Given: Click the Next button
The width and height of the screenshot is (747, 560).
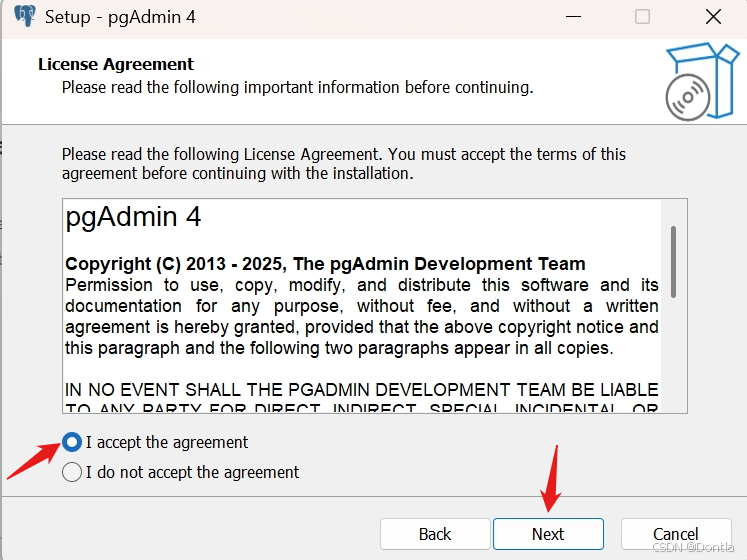Looking at the screenshot, I should 548,534.
